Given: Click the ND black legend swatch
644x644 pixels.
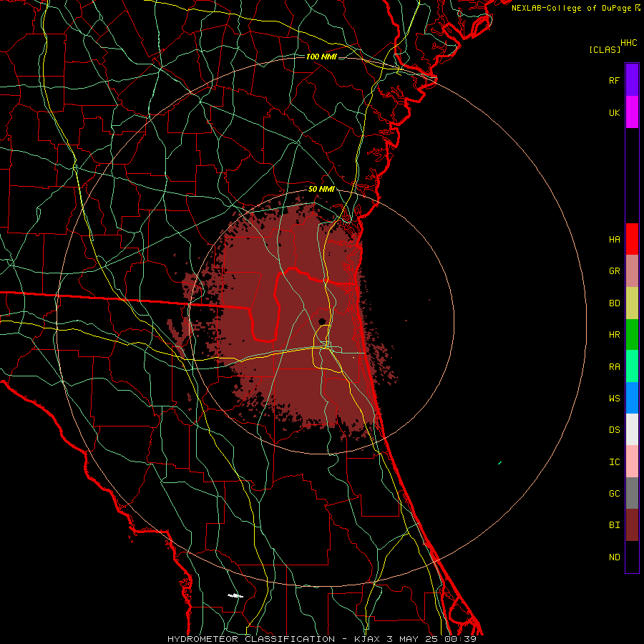Looking at the screenshot, I should click(x=632, y=557).
